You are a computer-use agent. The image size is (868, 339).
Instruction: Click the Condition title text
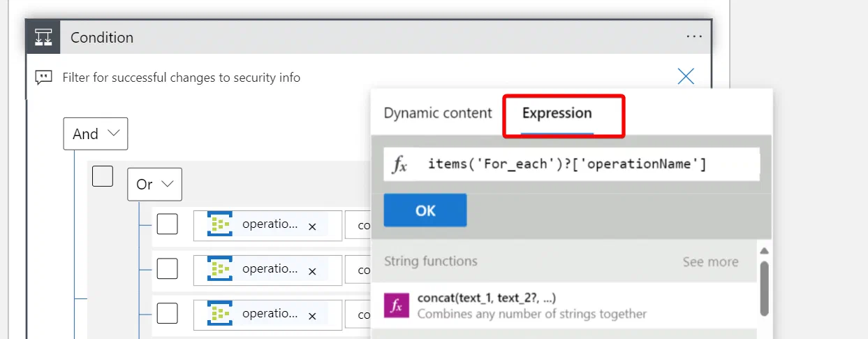(x=102, y=38)
